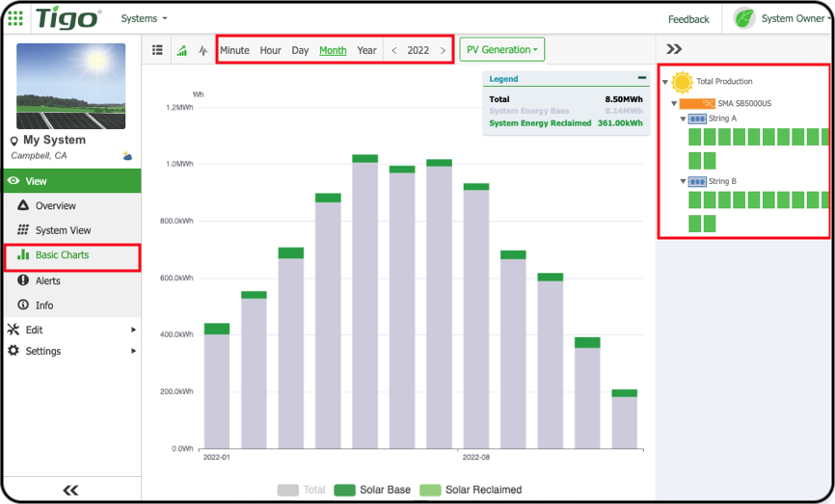Click the My System name
This screenshot has width=835, height=504.
[54, 140]
